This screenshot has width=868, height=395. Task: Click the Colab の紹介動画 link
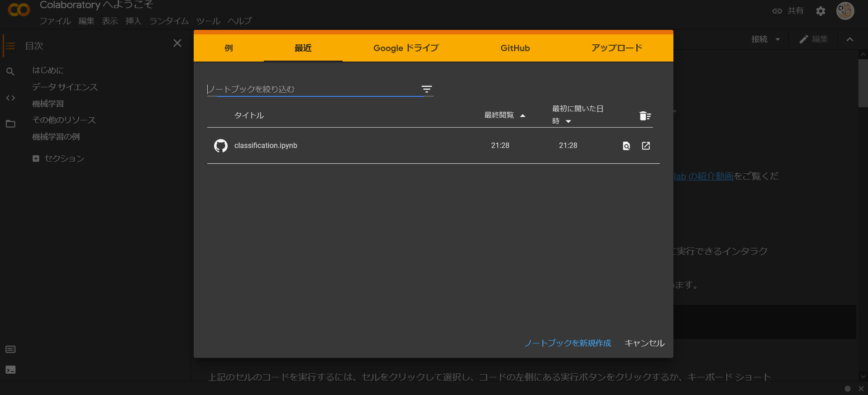pos(703,176)
